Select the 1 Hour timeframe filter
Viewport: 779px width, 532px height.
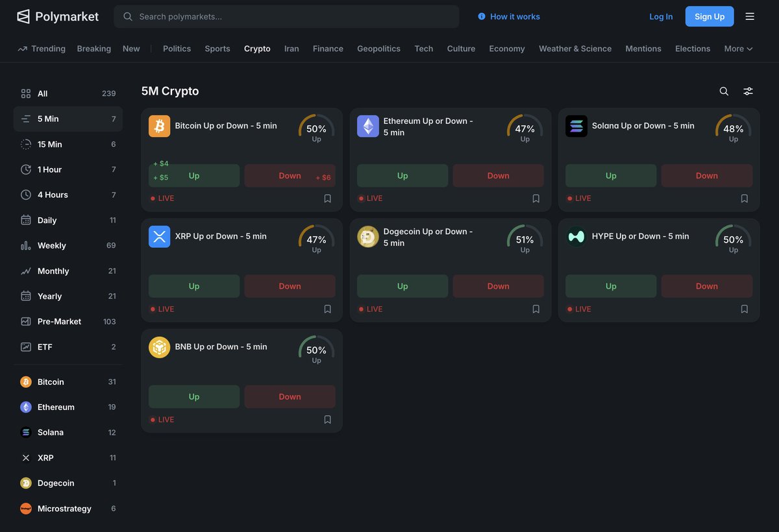[68, 169]
